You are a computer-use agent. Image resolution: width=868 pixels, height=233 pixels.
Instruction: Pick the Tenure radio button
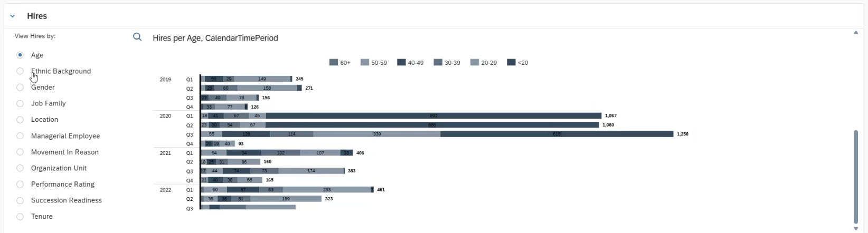(x=20, y=217)
